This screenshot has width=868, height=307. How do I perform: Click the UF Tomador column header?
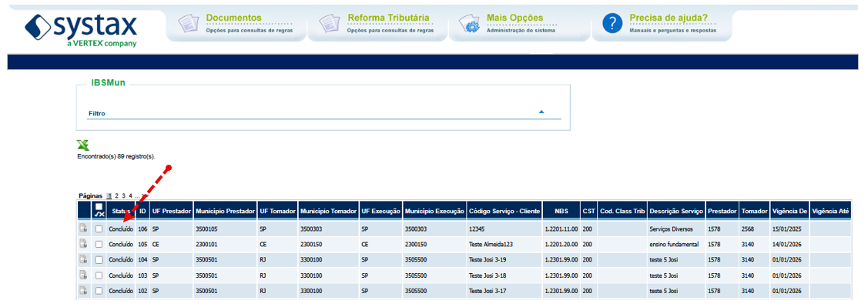[x=278, y=212]
